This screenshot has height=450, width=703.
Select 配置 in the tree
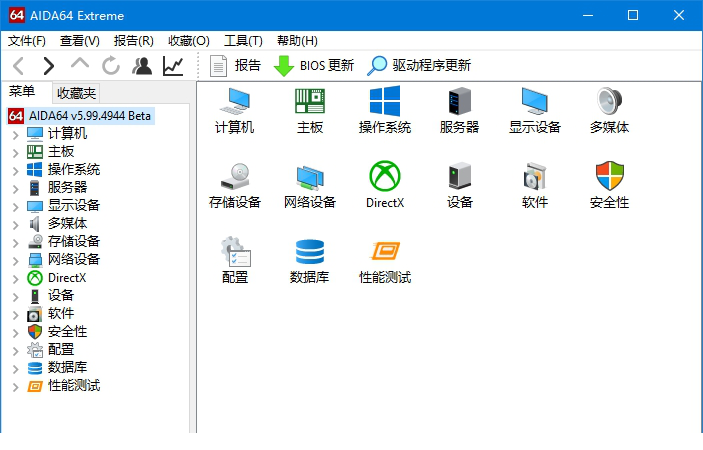[x=61, y=349]
